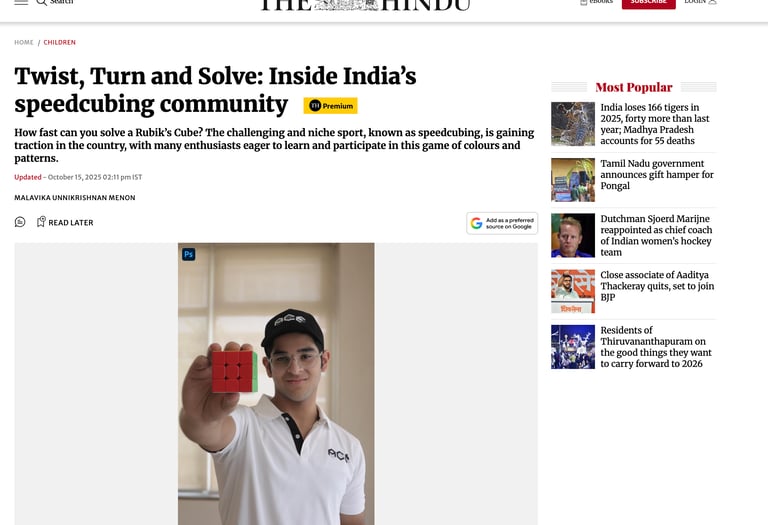Click the Premium badge beside headline
Screen dimensions: 768x525
pyautogui.click(x=331, y=106)
